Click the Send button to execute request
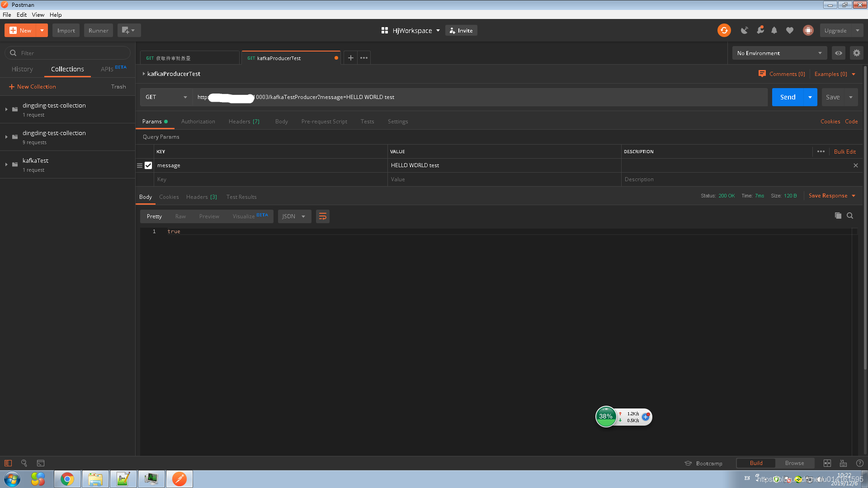The height and width of the screenshot is (488, 868). point(788,97)
